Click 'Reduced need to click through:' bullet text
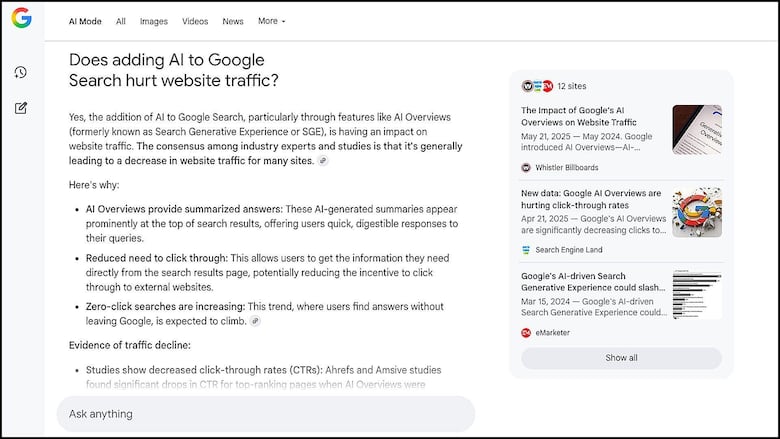Screen dimensions: 780x439 coord(157,258)
